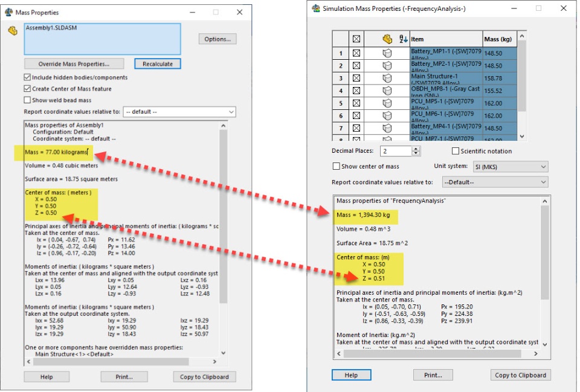Viewport: 580px width, 392px height.
Task: Click the Decimal Places input field
Action: (396, 151)
